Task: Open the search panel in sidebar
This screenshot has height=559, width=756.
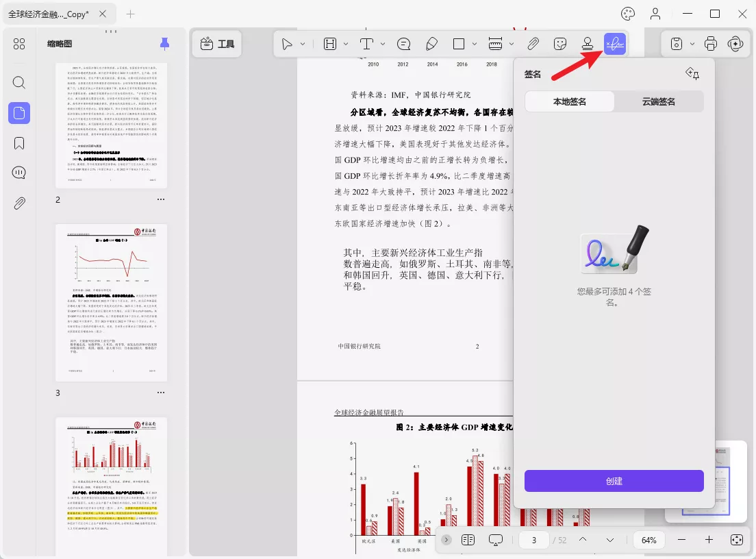Action: point(18,82)
